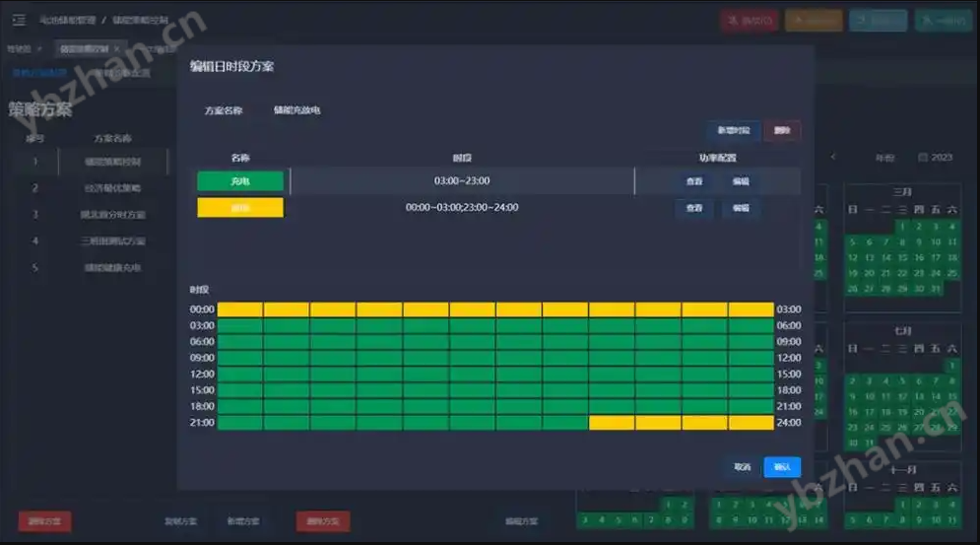Click the 新增时段 button
Image resolution: width=980 pixels, height=545 pixels.
(x=733, y=131)
